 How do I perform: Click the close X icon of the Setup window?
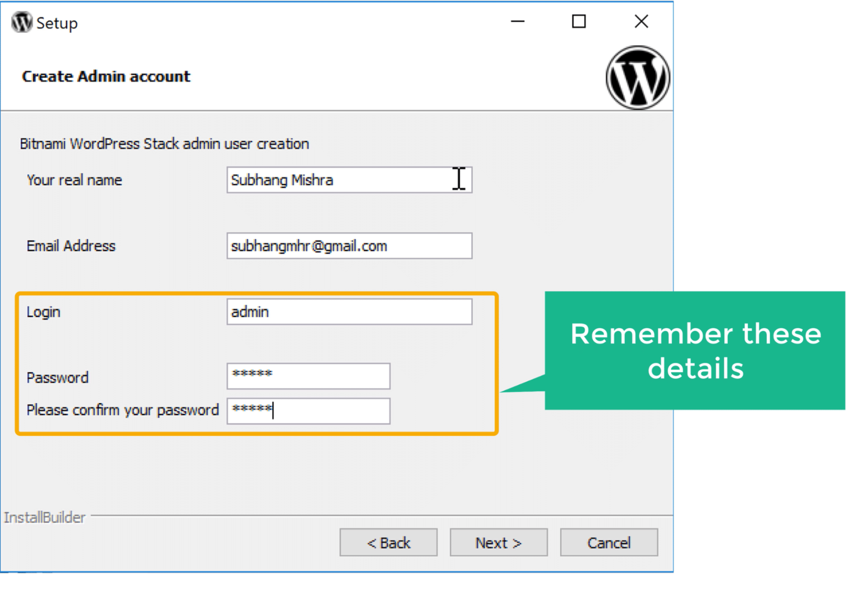641,21
